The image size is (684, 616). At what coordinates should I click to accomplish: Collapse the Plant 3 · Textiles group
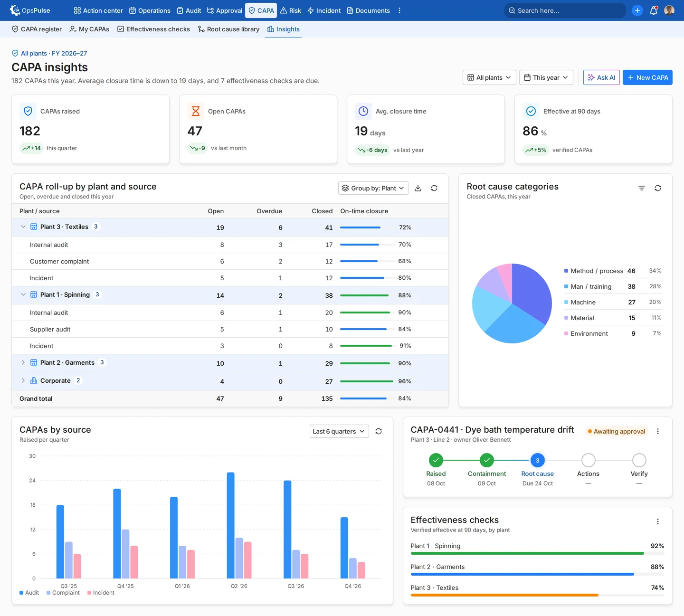pos(23,227)
